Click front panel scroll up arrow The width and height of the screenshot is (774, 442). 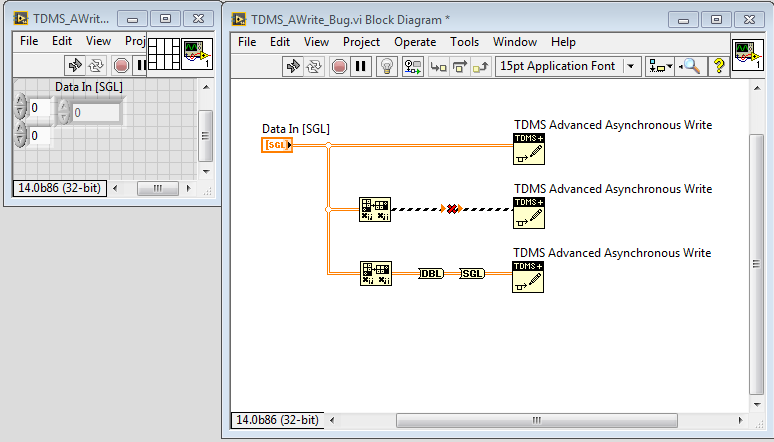coord(206,87)
